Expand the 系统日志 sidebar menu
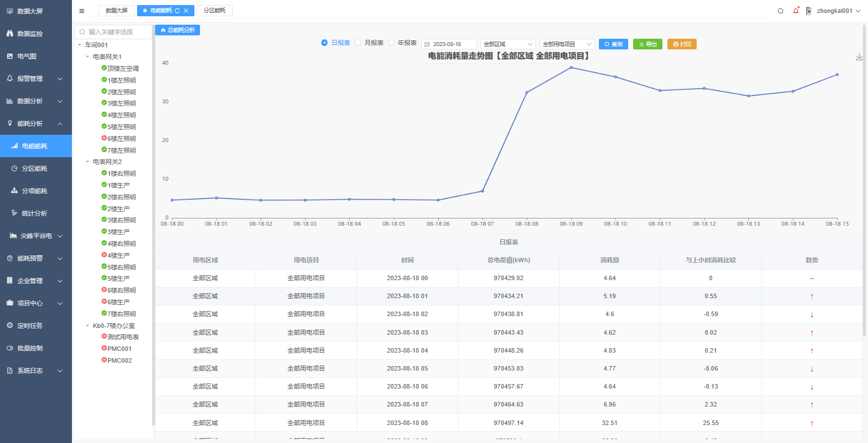This screenshot has width=868, height=443. 36,371
